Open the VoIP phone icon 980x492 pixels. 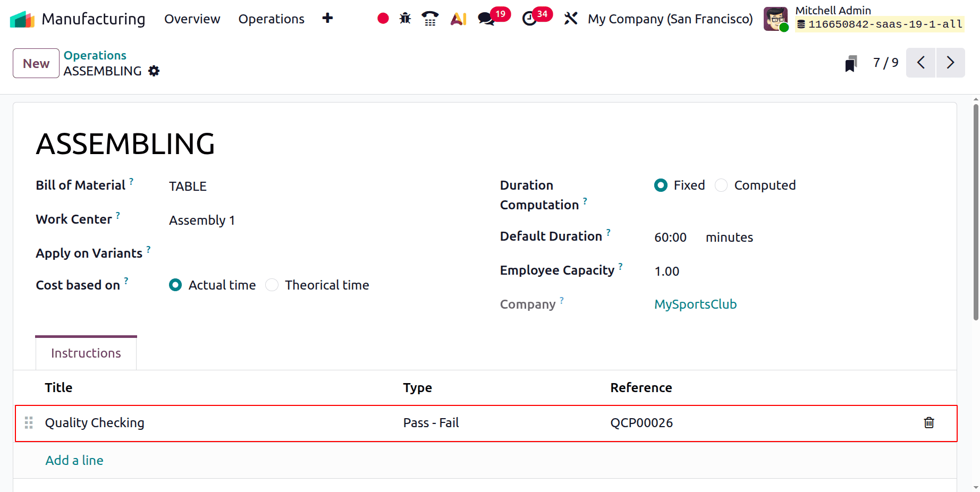[x=430, y=19]
